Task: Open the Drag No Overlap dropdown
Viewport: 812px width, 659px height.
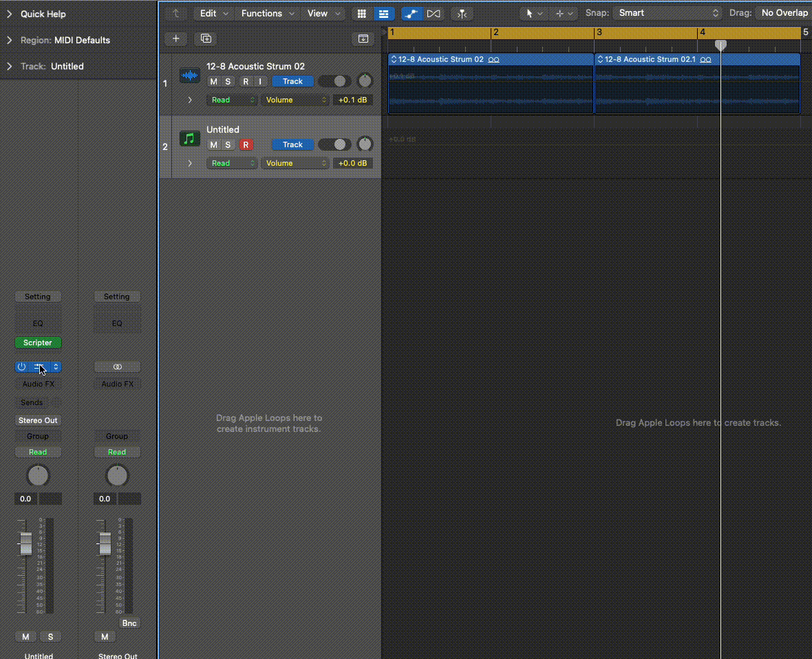Action: [783, 13]
